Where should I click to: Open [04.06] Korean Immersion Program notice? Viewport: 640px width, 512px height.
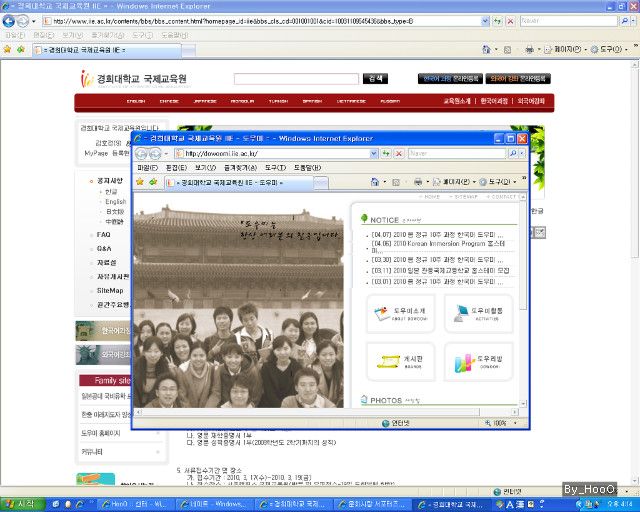tap(438, 247)
